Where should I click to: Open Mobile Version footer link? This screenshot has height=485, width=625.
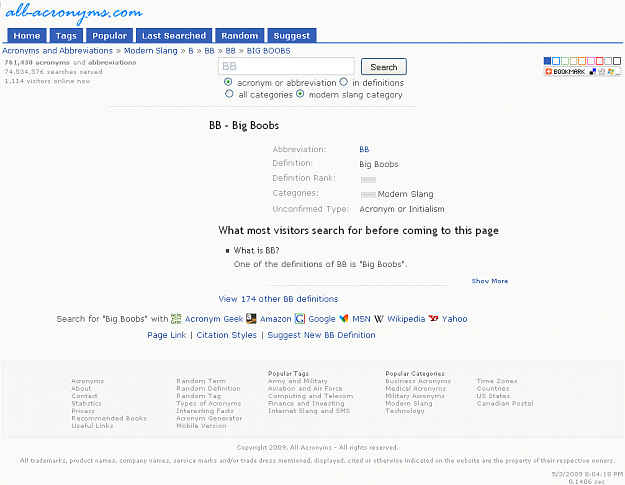(x=201, y=426)
